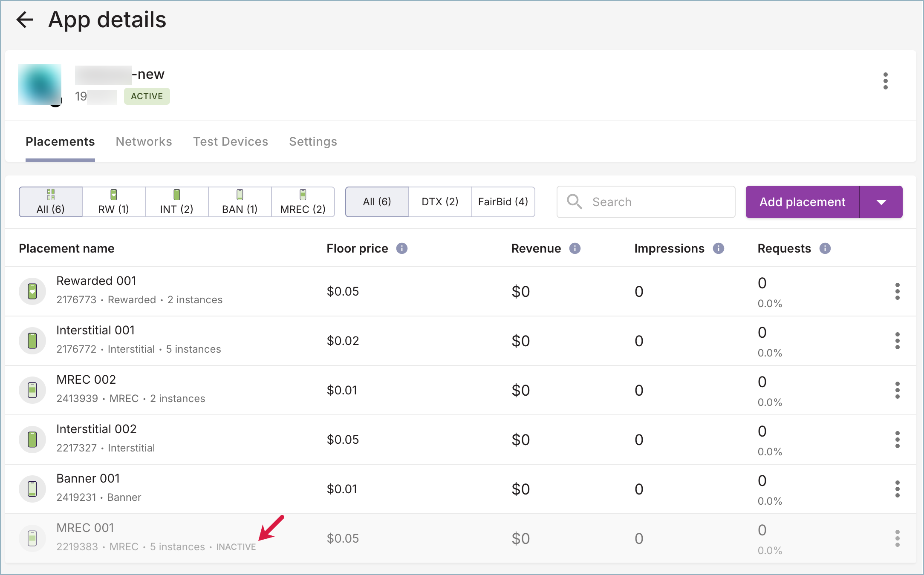
Task: Click the Add placement button
Action: pos(802,202)
